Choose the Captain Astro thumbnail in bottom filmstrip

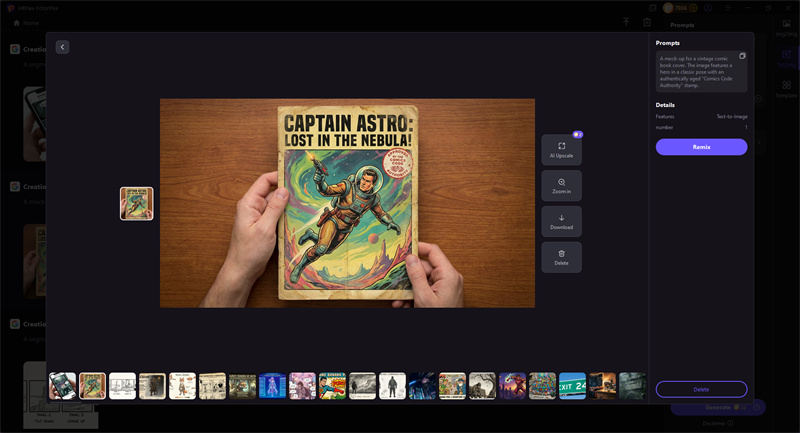pos(92,386)
